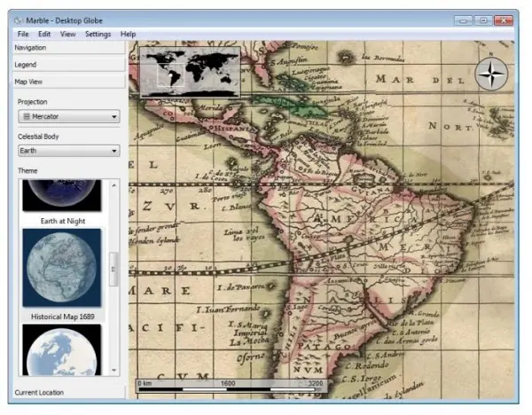Open the File menu

[23, 34]
